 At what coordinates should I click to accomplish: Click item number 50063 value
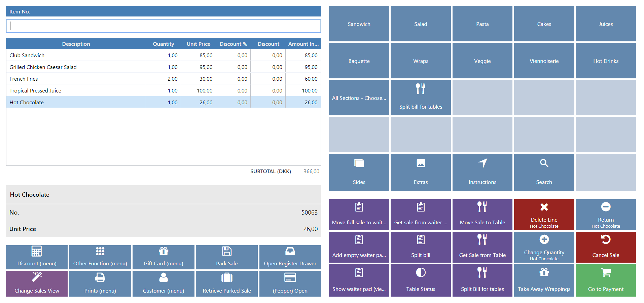[x=309, y=212]
